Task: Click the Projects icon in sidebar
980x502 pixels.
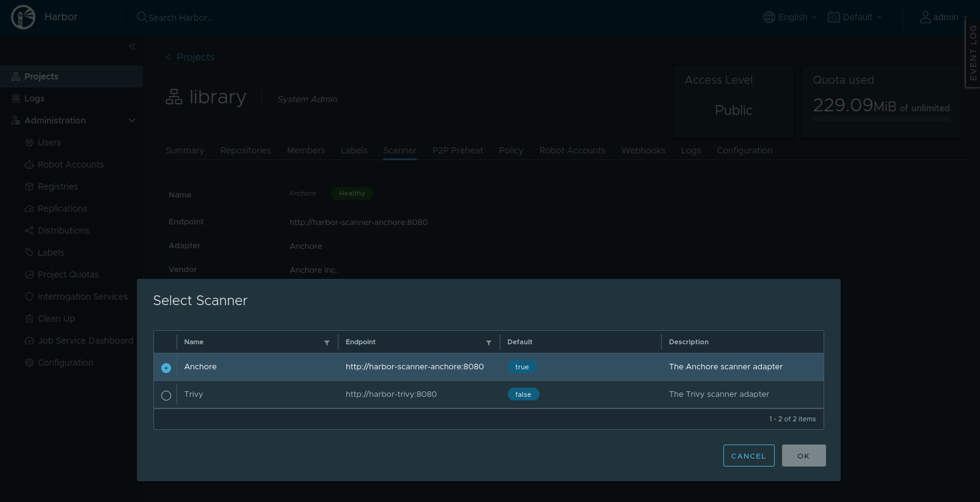Action: [x=16, y=76]
